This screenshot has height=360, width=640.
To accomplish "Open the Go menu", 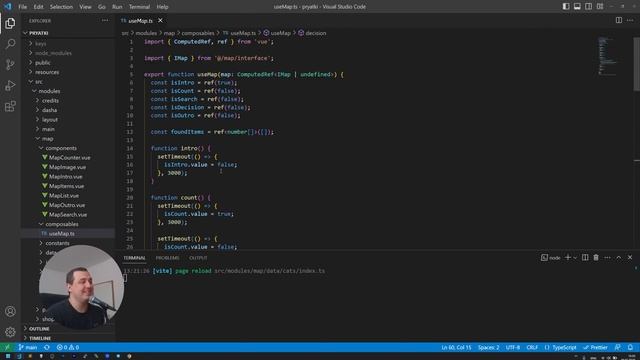I will click(x=102, y=7).
